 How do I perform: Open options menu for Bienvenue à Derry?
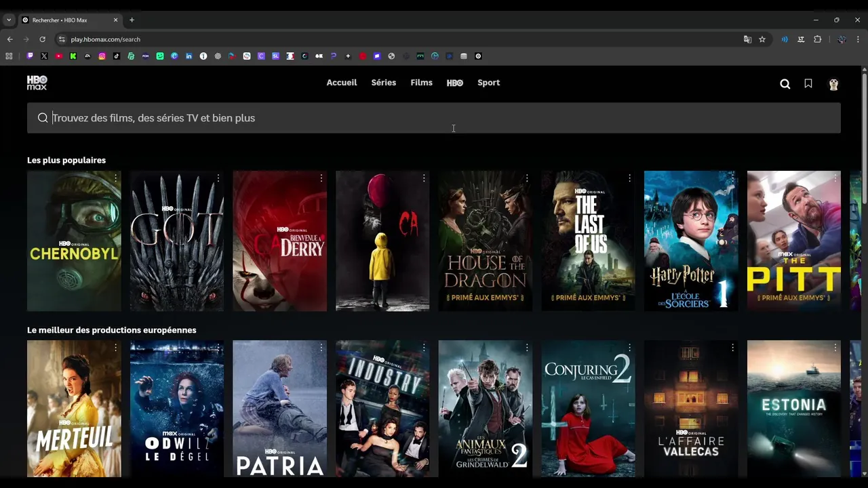(x=321, y=178)
